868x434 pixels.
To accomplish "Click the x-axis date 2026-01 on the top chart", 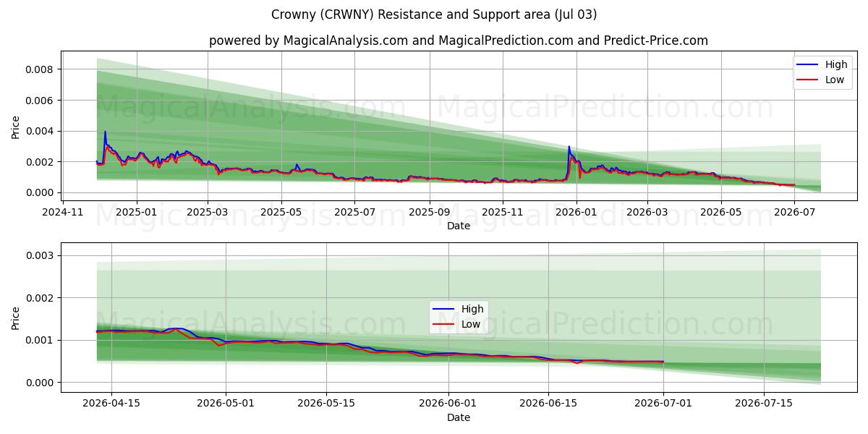I will coord(576,212).
